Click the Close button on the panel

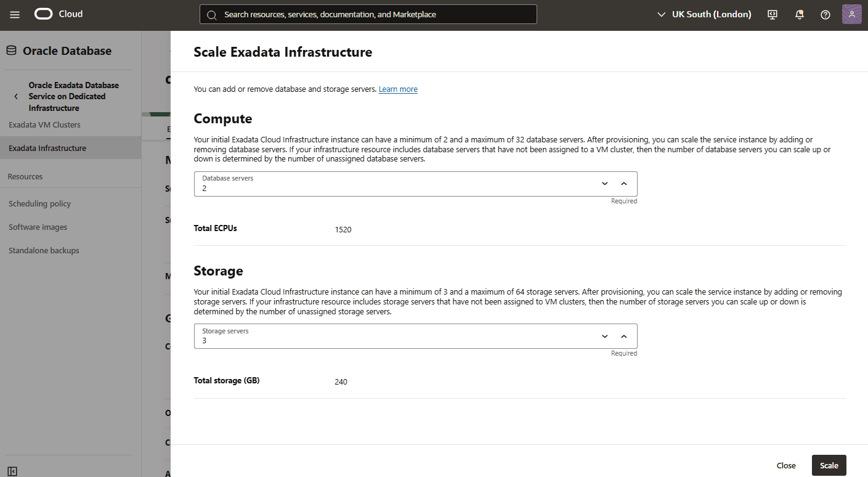pos(786,465)
